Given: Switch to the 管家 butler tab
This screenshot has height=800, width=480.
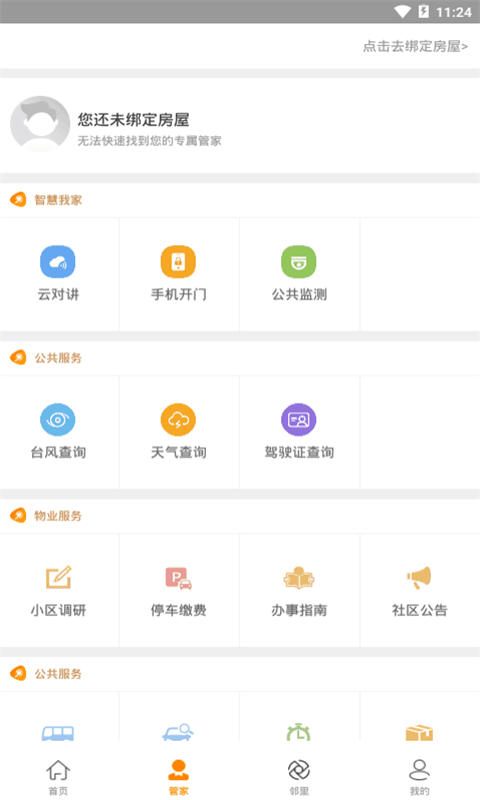Looking at the screenshot, I should click(x=179, y=777).
